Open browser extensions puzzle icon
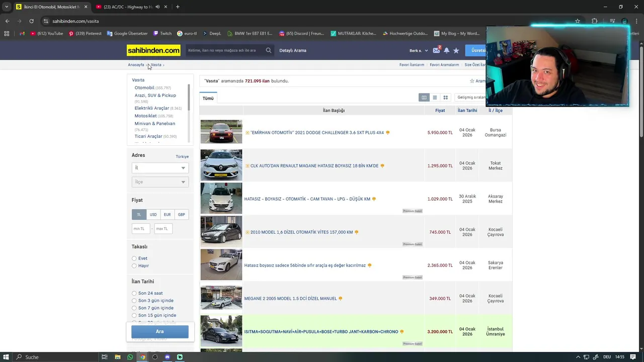Viewport: 644px width, 362px height. click(x=595, y=21)
